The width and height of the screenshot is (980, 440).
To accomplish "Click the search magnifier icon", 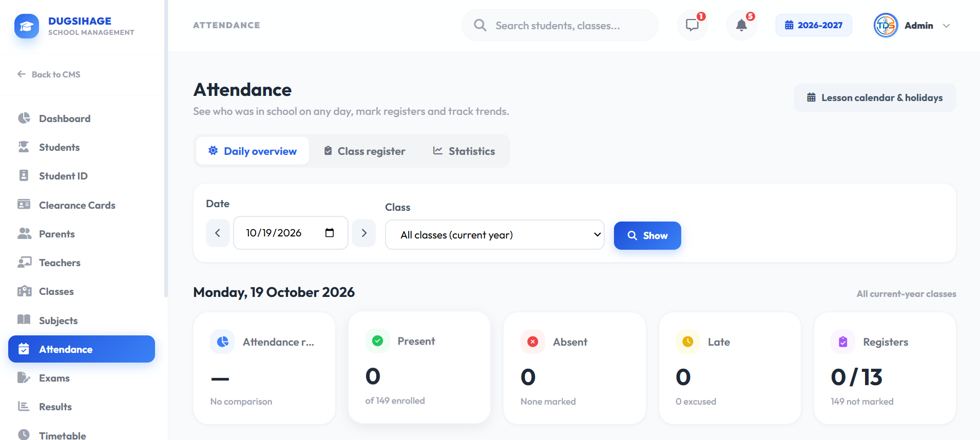I will [x=480, y=25].
